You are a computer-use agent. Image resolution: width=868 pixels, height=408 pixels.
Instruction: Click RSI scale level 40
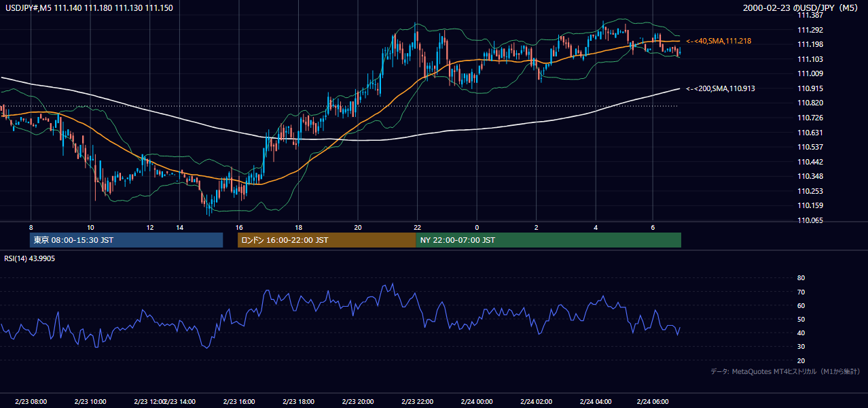coord(801,333)
